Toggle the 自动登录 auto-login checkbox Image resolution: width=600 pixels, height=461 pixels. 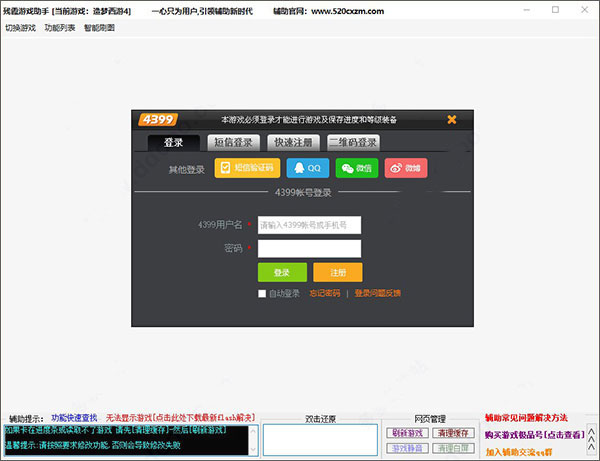(262, 294)
